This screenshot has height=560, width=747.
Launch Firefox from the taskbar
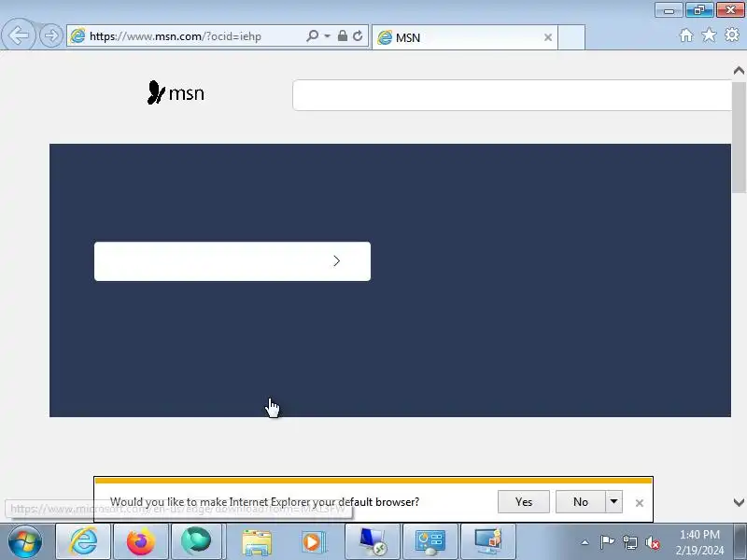point(141,541)
